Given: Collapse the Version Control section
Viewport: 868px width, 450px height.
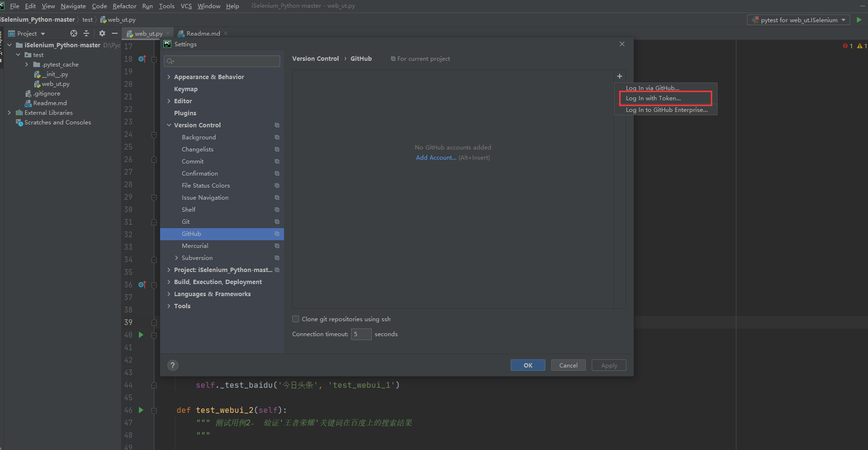Looking at the screenshot, I should 169,125.
